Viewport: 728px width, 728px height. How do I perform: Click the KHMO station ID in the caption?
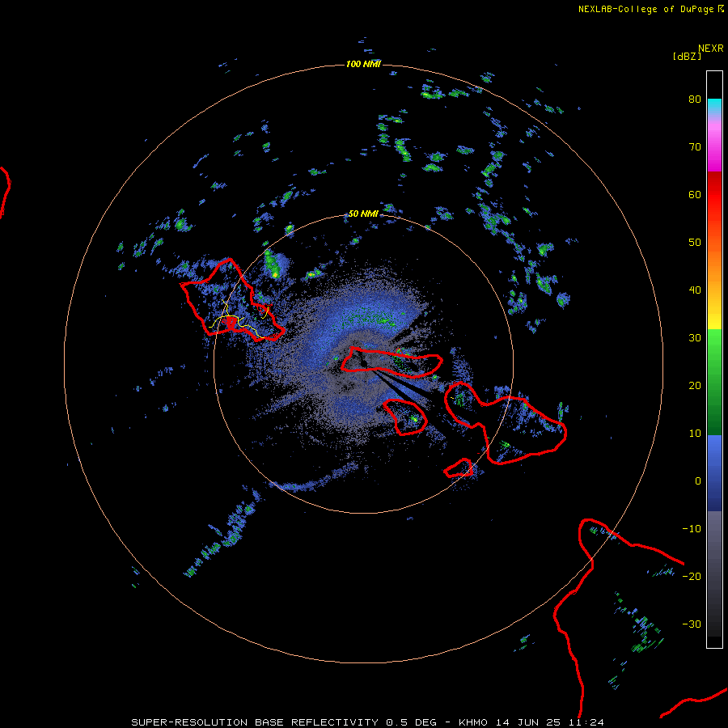click(x=472, y=722)
